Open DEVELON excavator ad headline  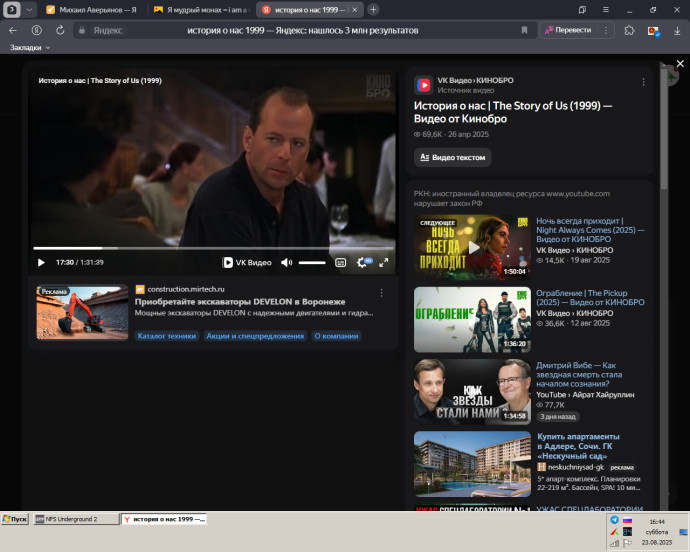tap(240, 302)
